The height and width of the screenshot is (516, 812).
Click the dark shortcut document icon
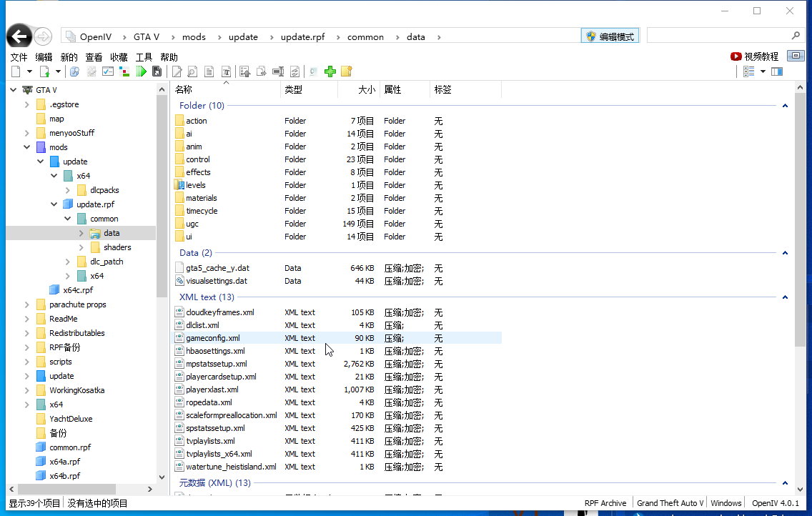tap(157, 71)
